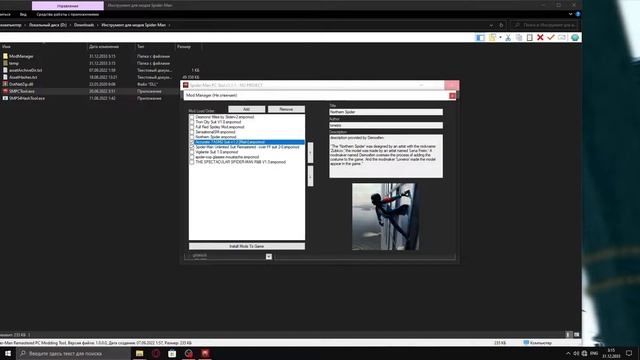The width and height of the screenshot is (640, 360).
Task: Switch Explorer to thumbnails view icon
Action: (577, 335)
